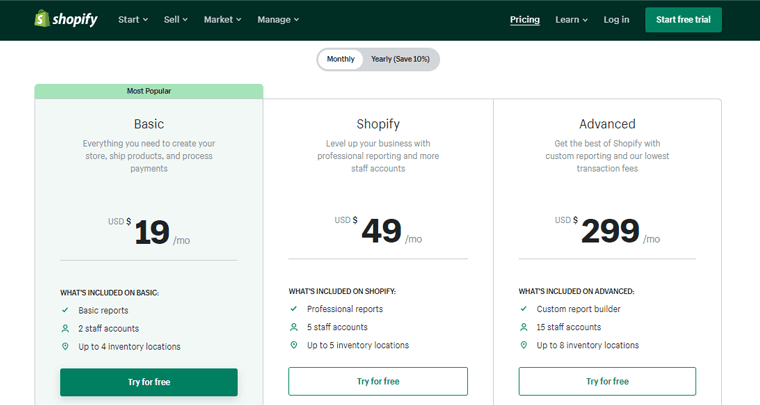Image resolution: width=760 pixels, height=405 pixels.
Task: Click 'WHAT'S INCLUDED ON SHOPIFY:' heading
Action: point(342,291)
